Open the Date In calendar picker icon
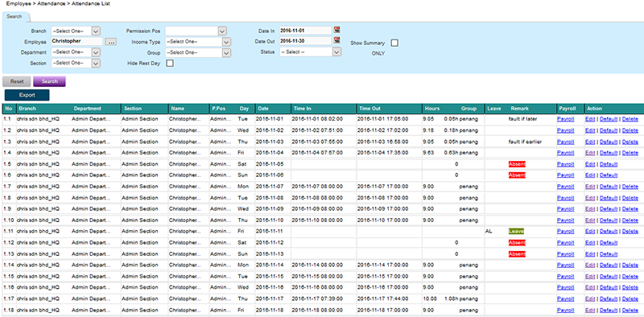Viewport: 644px width, 317px height. 336,30
